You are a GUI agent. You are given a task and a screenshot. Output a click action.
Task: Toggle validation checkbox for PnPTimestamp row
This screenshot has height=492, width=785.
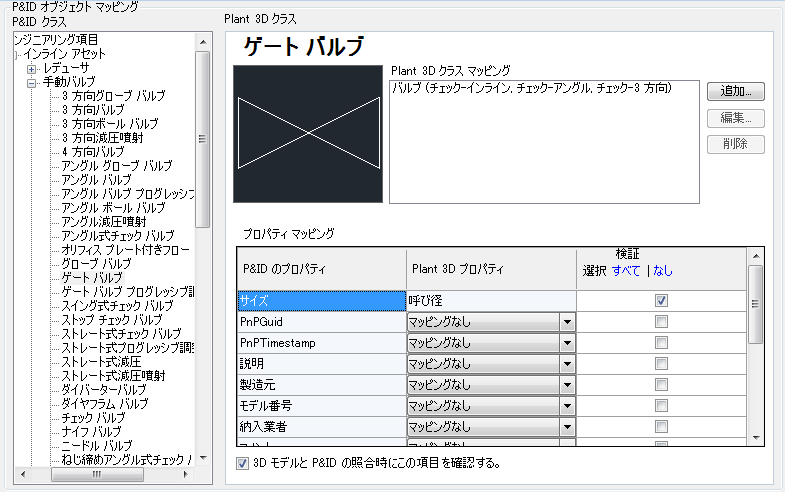[661, 343]
